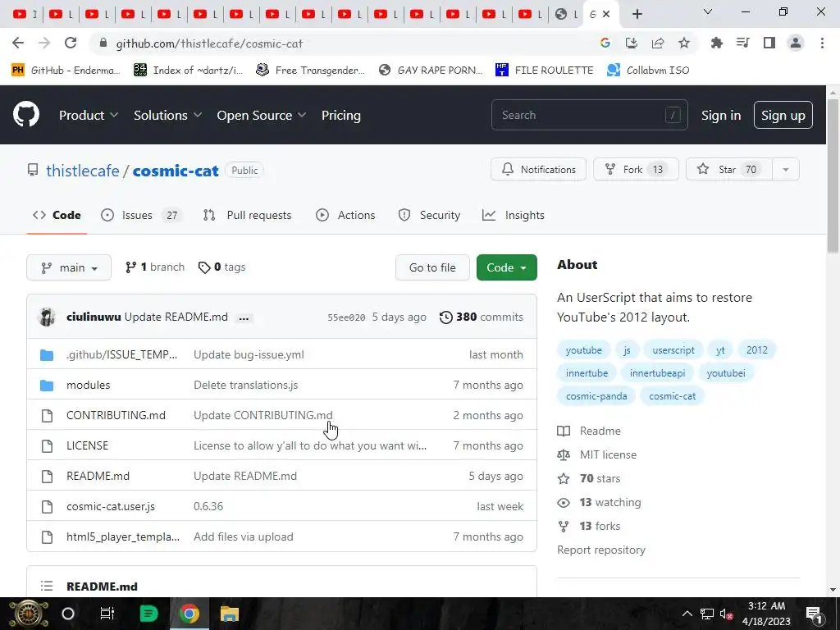Open the main branch dropdown
Image resolution: width=840 pixels, height=630 pixels.
(69, 267)
